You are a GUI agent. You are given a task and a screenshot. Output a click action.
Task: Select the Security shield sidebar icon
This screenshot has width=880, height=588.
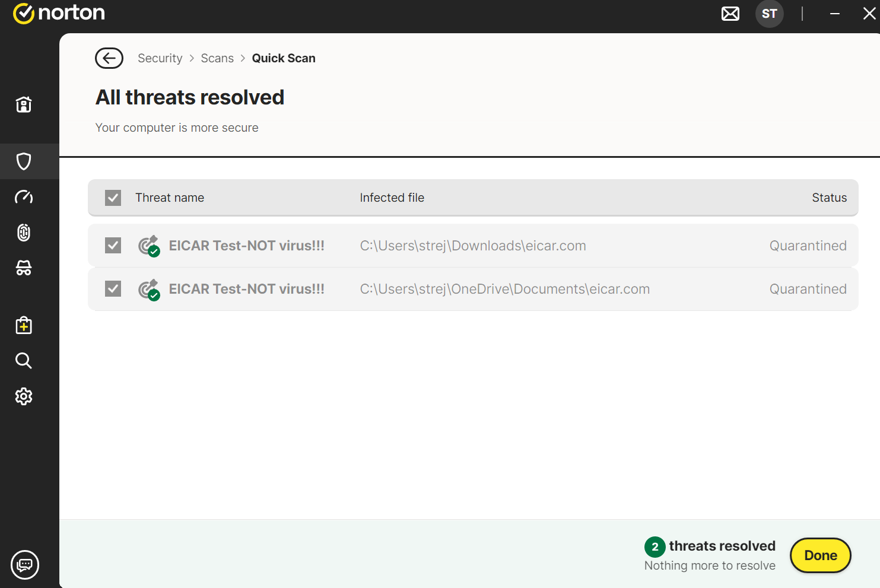pos(24,161)
